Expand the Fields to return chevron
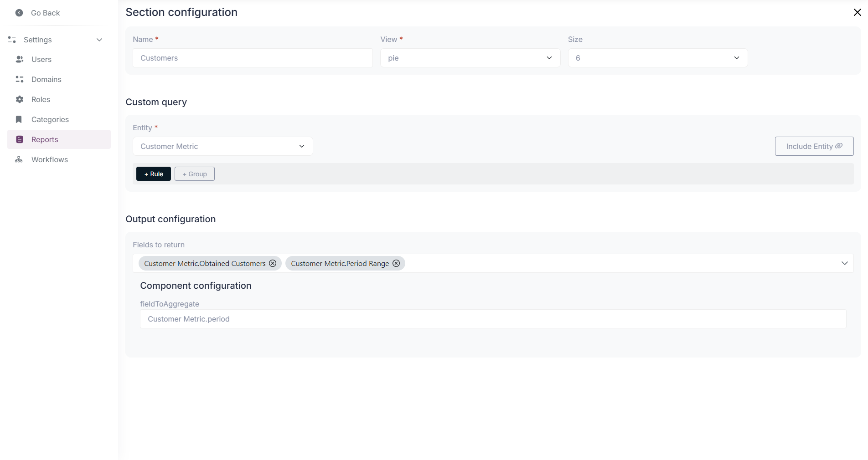This screenshot has height=460, width=868. 844,263
